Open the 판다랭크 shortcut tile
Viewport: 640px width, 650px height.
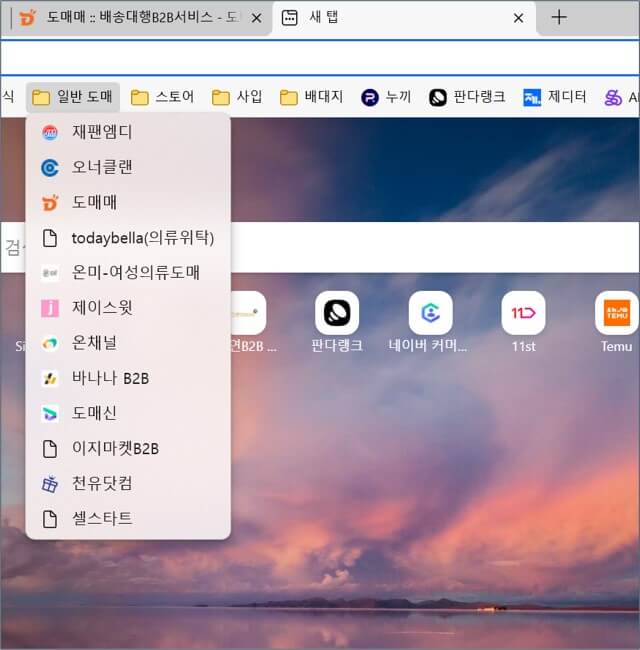[x=337, y=322]
